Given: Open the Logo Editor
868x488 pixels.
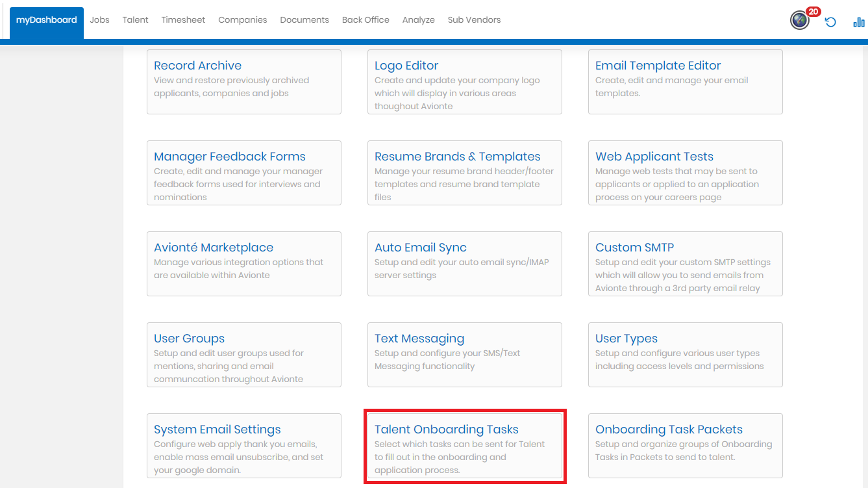Looking at the screenshot, I should click(x=406, y=66).
